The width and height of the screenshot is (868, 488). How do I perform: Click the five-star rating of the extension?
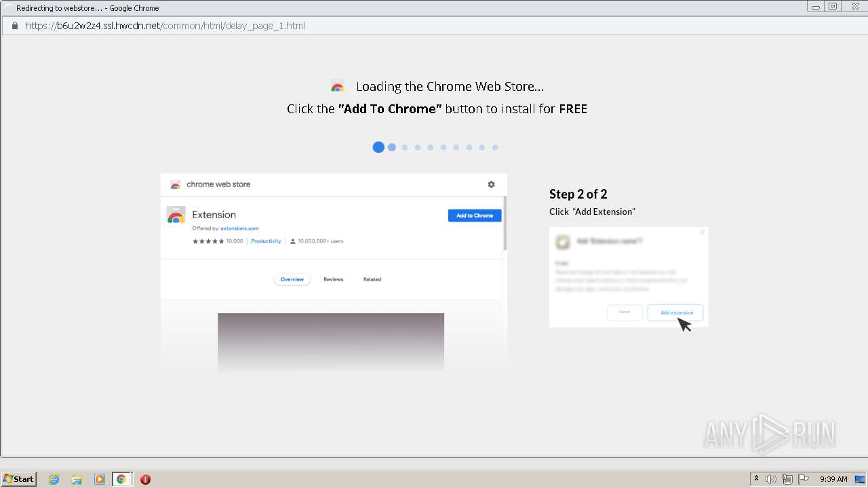208,241
